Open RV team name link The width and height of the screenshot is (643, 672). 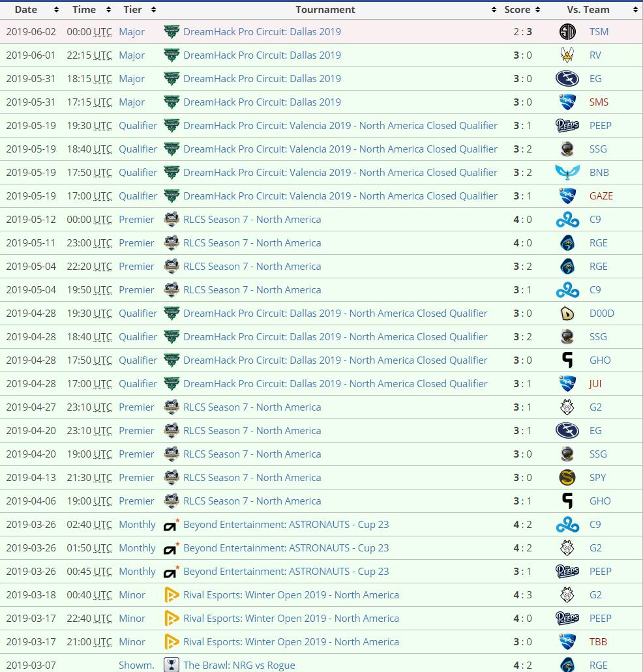pyautogui.click(x=595, y=55)
